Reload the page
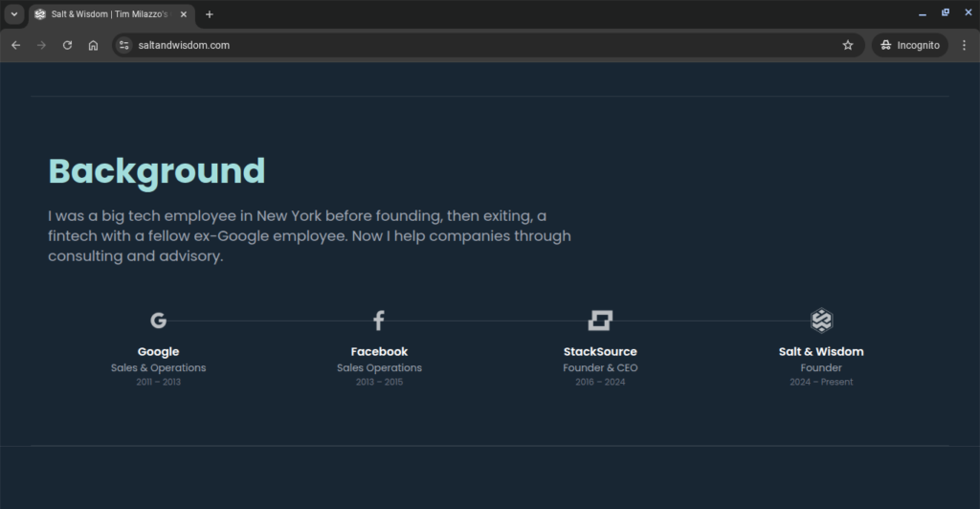 (x=68, y=45)
